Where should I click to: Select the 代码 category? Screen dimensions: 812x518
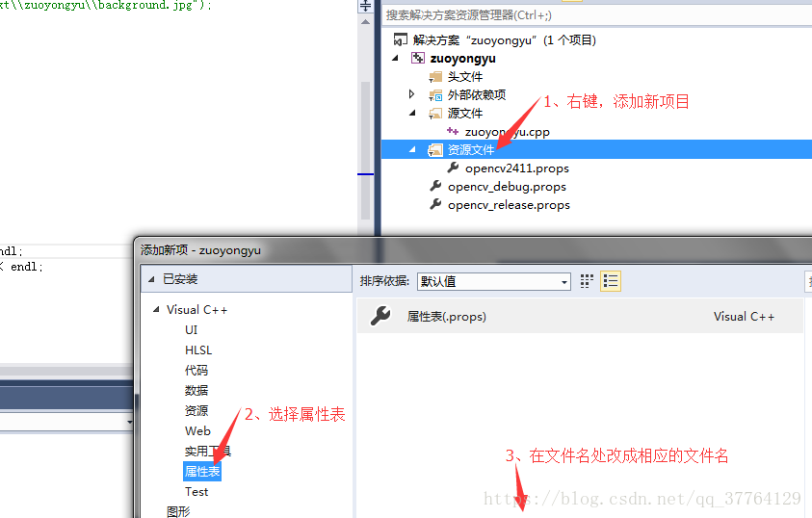coord(196,370)
